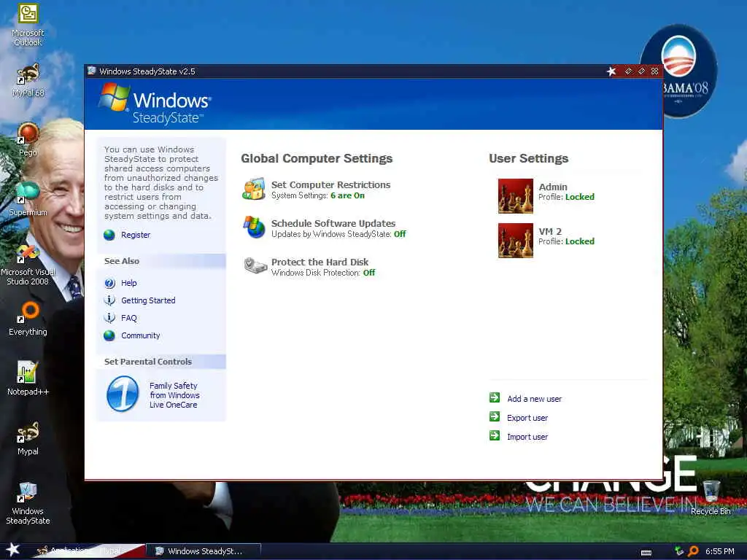Open Pego desktop icon
This screenshot has height=560, width=747.
point(28,139)
